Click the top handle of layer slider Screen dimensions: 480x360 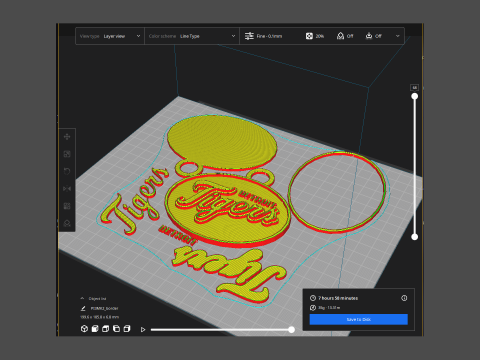[415, 96]
